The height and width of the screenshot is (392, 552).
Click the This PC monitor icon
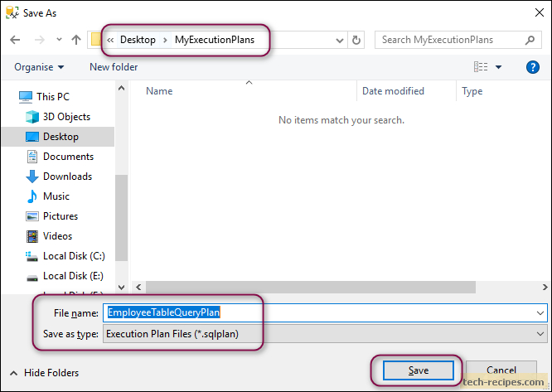click(x=26, y=97)
